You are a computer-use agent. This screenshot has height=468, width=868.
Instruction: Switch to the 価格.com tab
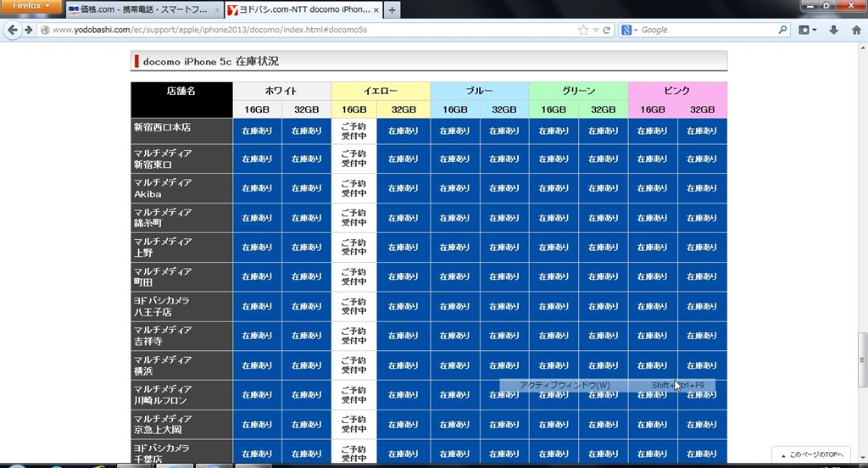point(144,10)
